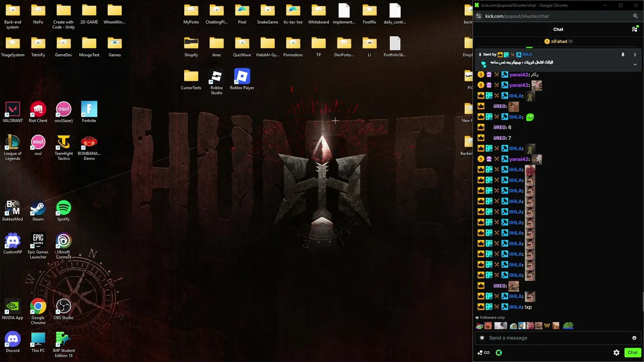Select the Spotify desktop icon

coord(63,211)
